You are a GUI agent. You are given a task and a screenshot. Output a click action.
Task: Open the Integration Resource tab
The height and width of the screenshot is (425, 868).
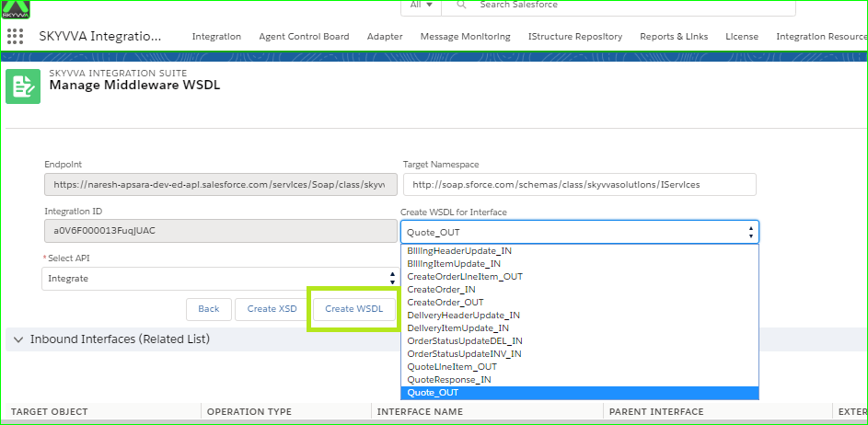[821, 37]
